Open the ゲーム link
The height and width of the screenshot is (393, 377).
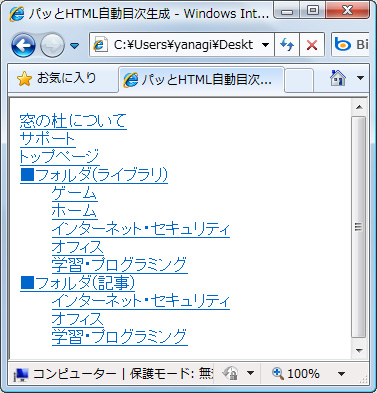[75, 193]
